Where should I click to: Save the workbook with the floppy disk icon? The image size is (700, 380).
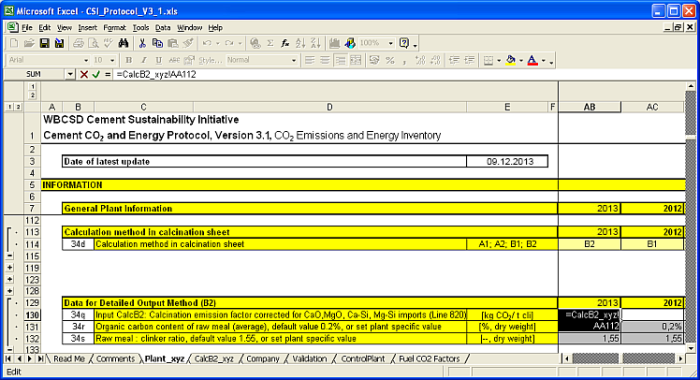44,43
